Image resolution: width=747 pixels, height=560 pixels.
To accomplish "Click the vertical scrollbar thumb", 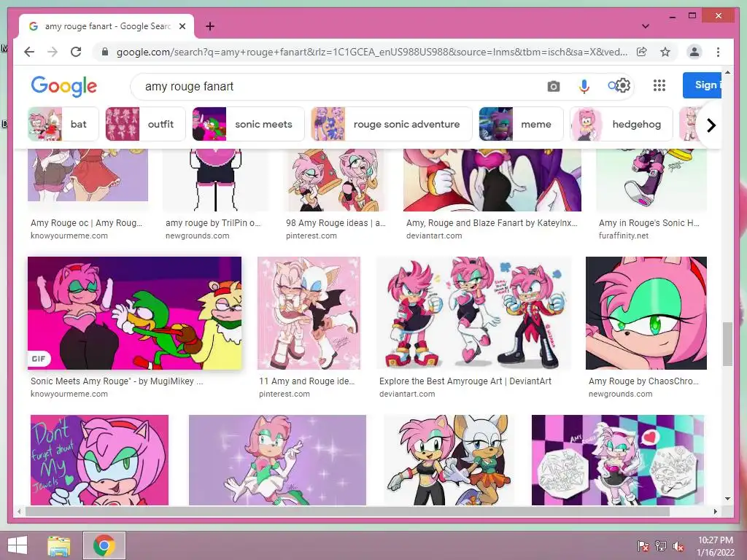I will [x=727, y=344].
